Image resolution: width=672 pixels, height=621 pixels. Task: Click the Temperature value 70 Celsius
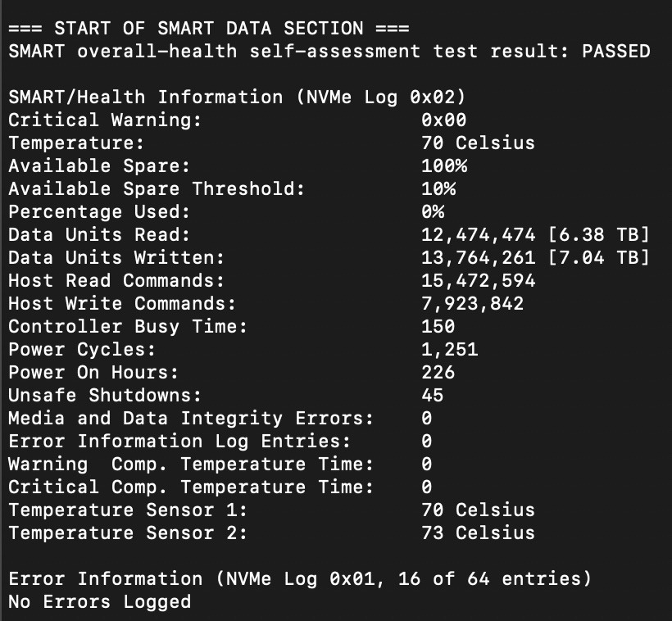tap(477, 143)
